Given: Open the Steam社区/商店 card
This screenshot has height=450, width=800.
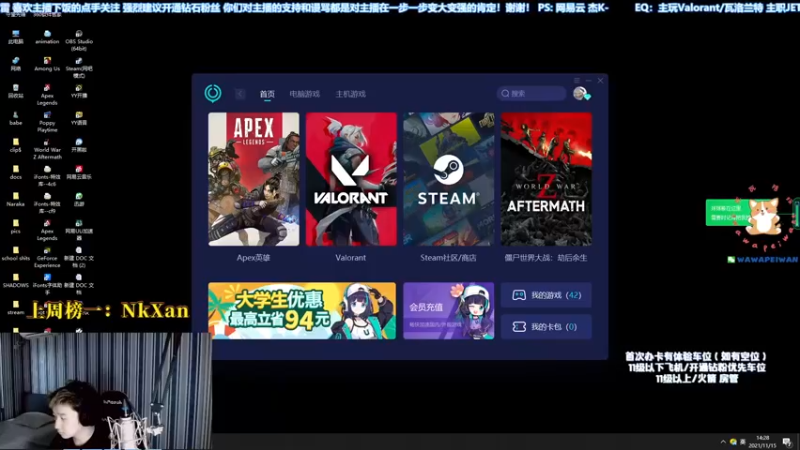Looking at the screenshot, I should click(x=448, y=179).
